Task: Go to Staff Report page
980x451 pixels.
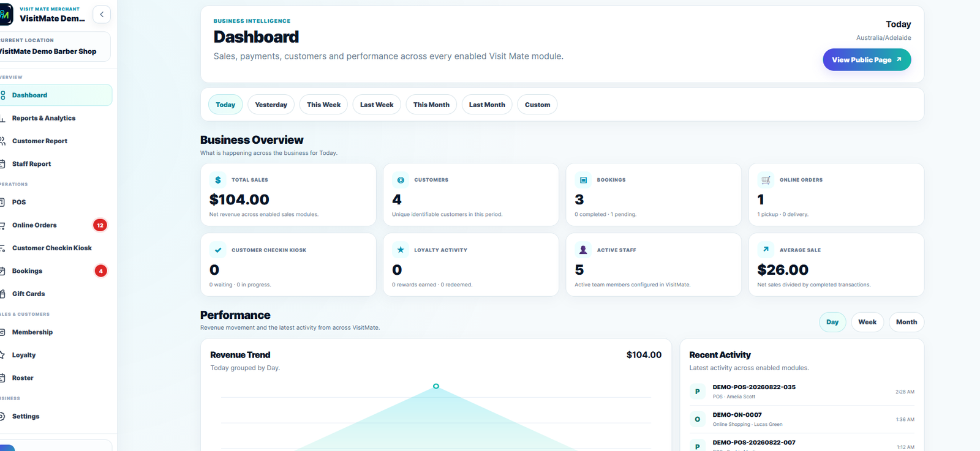Action: [x=55, y=164]
